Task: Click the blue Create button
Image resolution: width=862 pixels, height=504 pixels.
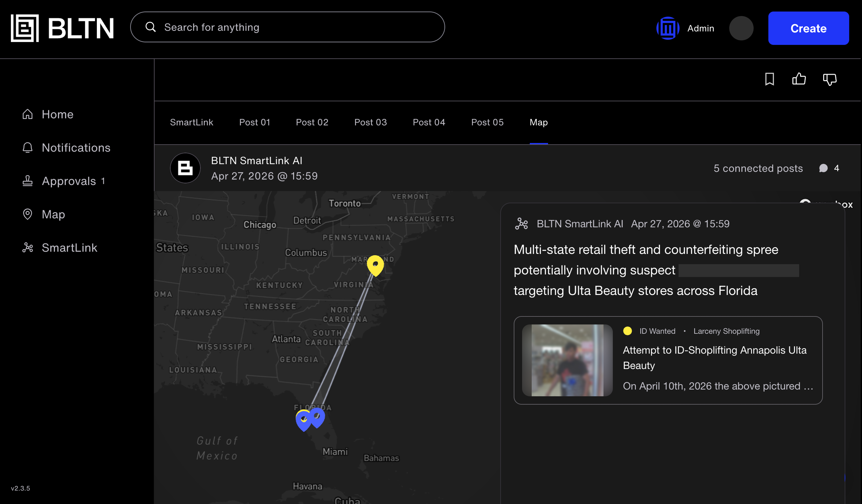Action: pyautogui.click(x=808, y=28)
